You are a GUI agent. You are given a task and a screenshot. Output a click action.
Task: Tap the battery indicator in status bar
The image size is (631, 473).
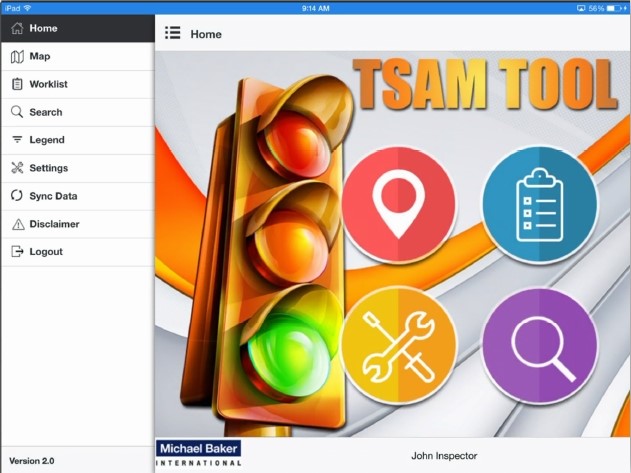point(616,7)
